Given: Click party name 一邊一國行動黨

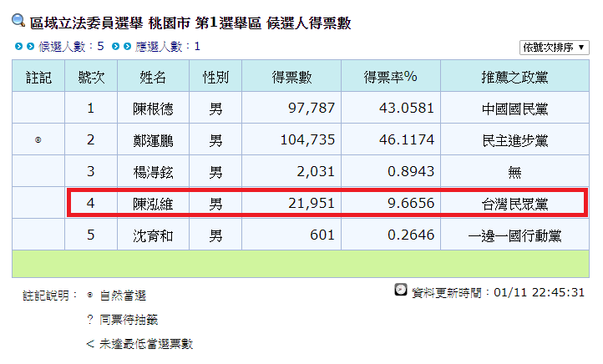Looking at the screenshot, I should (x=515, y=235).
